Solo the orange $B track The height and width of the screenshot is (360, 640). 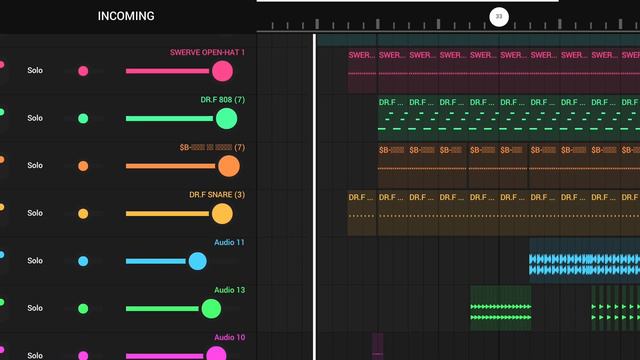click(x=35, y=165)
